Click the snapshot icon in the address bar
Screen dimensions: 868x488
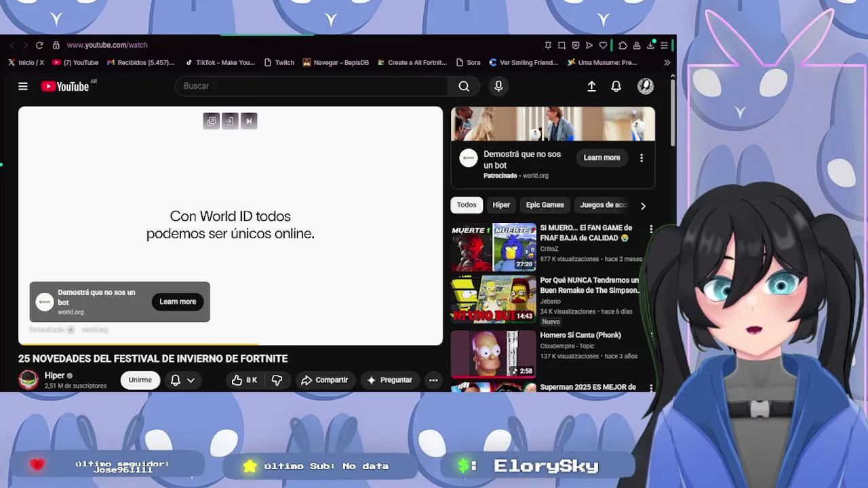[x=561, y=45]
